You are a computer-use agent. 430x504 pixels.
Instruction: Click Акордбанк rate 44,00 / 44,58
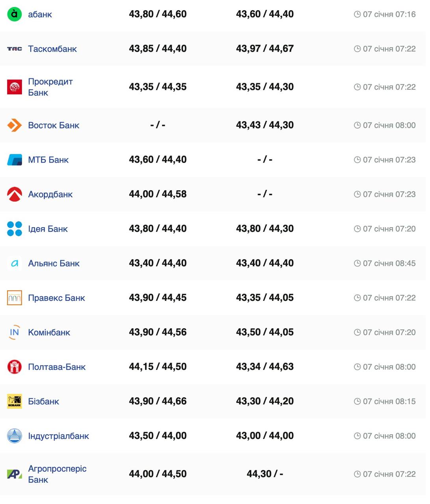(158, 194)
